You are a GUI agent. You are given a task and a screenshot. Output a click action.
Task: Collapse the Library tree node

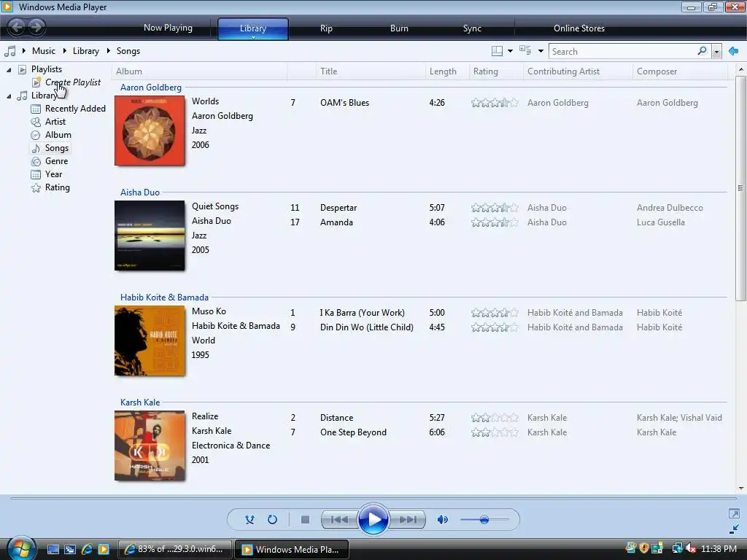9,96
